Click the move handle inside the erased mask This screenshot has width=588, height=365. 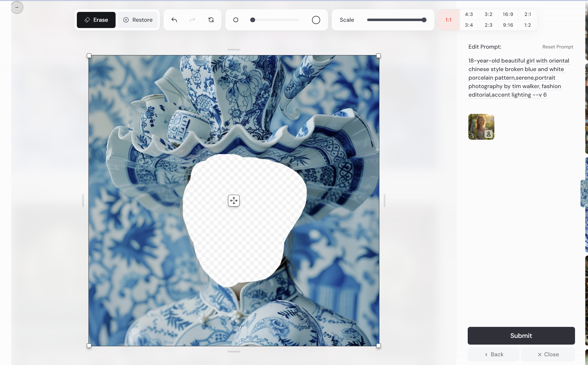coord(233,200)
